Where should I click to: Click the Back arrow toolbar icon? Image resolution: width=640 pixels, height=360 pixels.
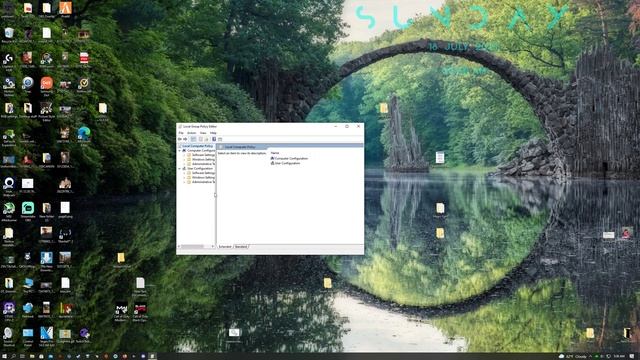click(x=180, y=139)
